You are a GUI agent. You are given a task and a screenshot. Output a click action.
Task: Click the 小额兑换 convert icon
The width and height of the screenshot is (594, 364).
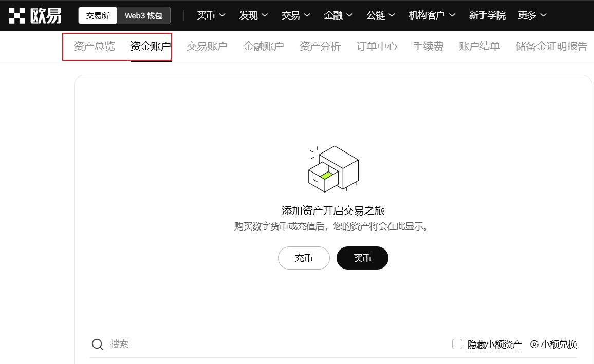point(534,344)
